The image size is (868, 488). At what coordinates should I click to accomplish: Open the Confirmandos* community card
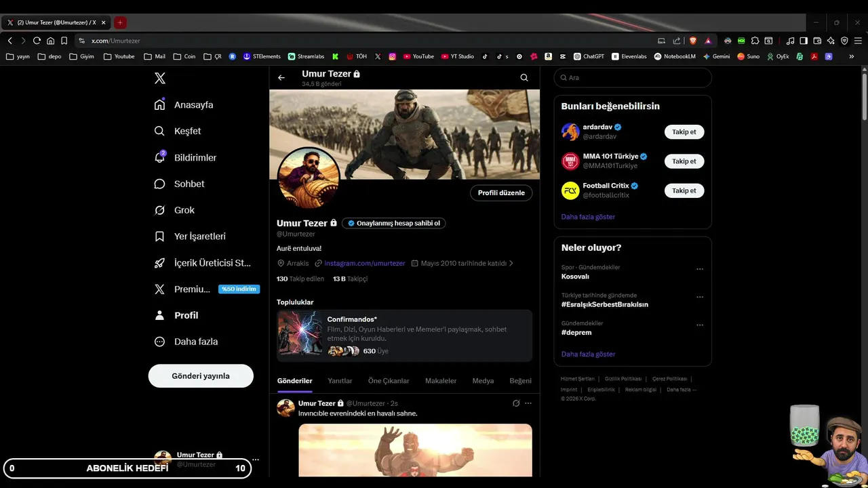[x=405, y=335]
